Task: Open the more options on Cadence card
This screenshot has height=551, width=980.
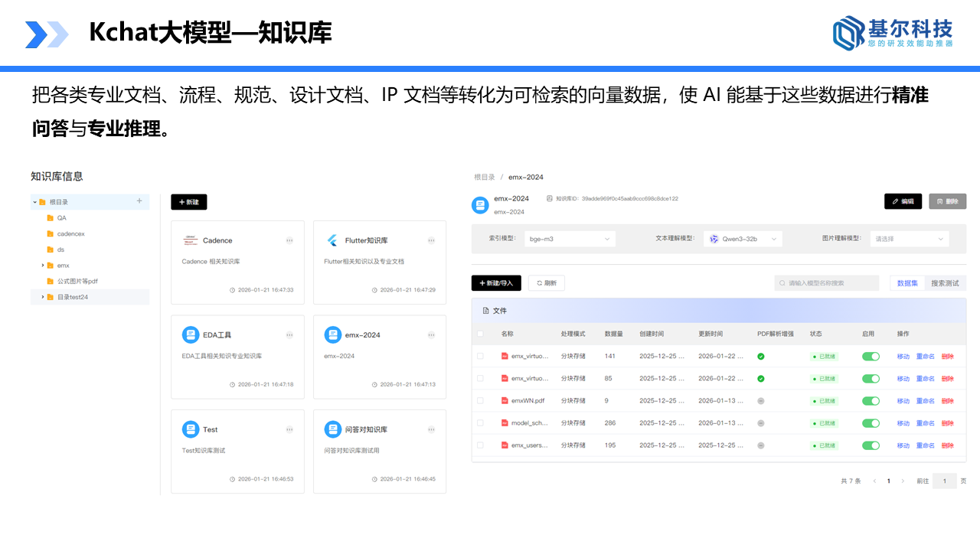Action: coord(289,240)
